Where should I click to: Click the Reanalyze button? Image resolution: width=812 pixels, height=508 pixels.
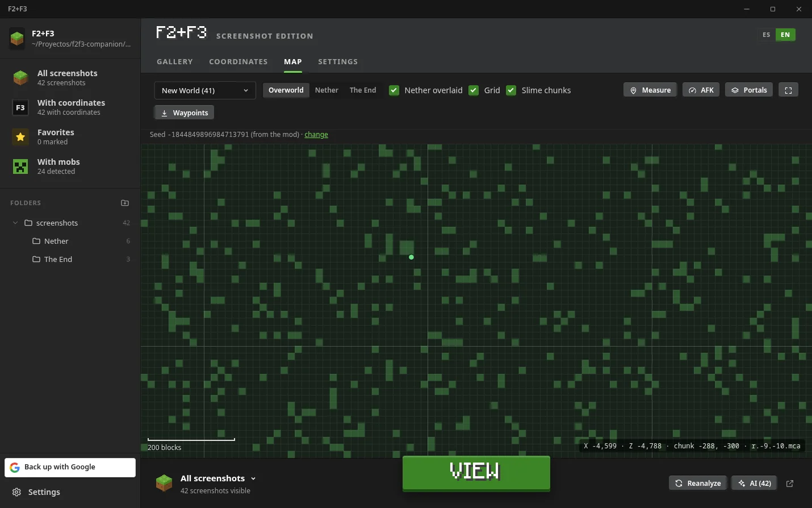[x=698, y=484]
